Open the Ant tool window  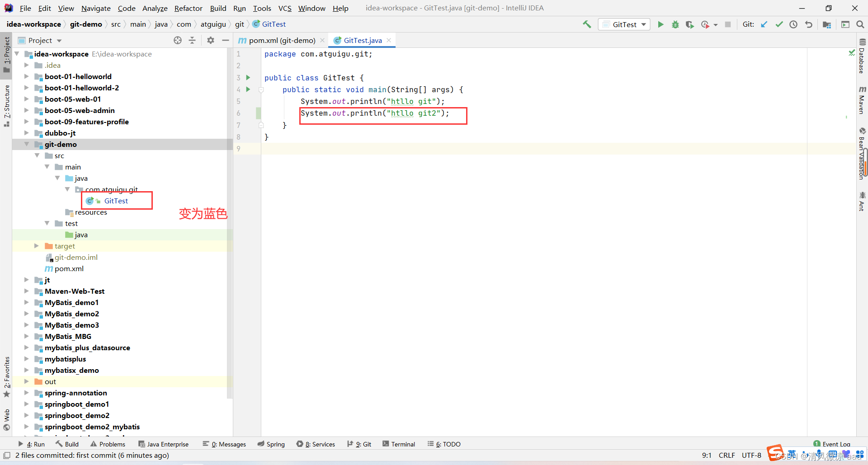[862, 202]
